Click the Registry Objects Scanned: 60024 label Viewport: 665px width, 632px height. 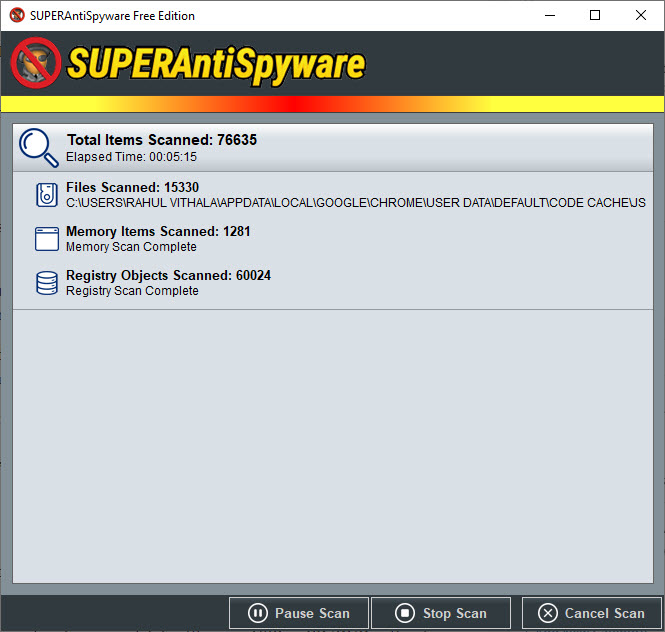(168, 276)
